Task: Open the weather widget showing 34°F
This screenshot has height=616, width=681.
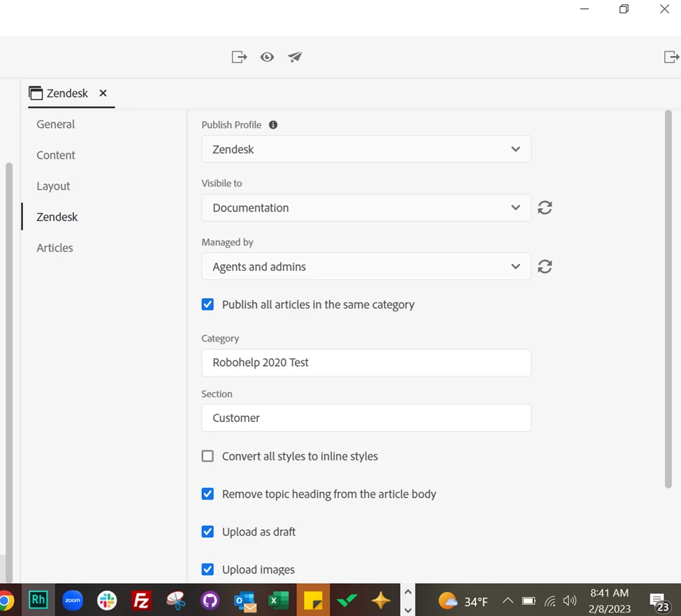Action: tap(463, 601)
